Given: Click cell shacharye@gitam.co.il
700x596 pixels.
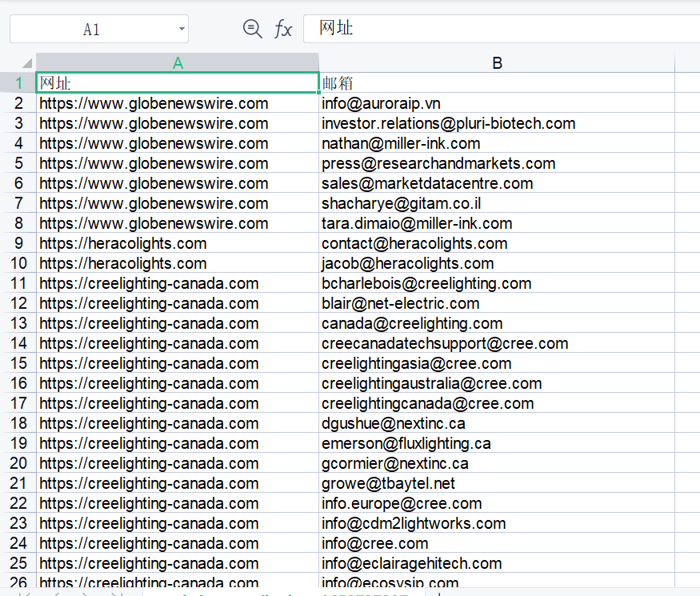Looking at the screenshot, I should [x=497, y=203].
